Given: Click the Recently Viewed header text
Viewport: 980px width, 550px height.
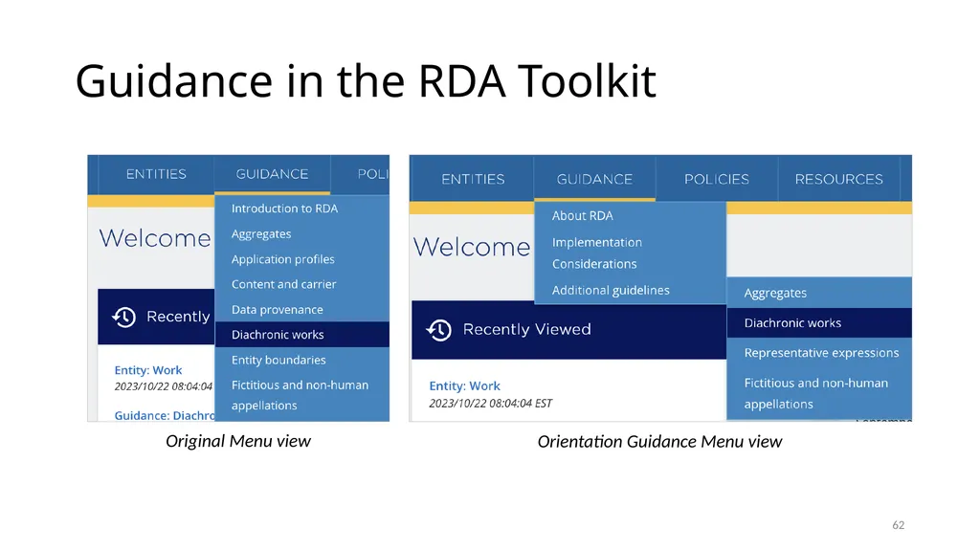Looking at the screenshot, I should (527, 329).
